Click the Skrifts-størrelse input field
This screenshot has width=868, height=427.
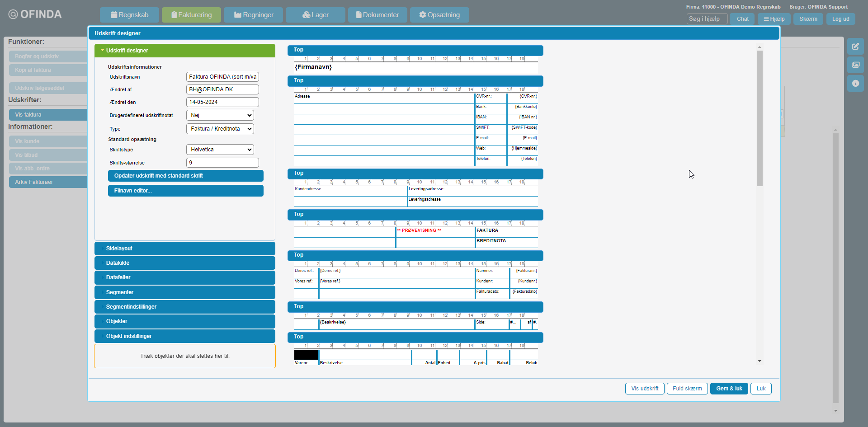222,163
